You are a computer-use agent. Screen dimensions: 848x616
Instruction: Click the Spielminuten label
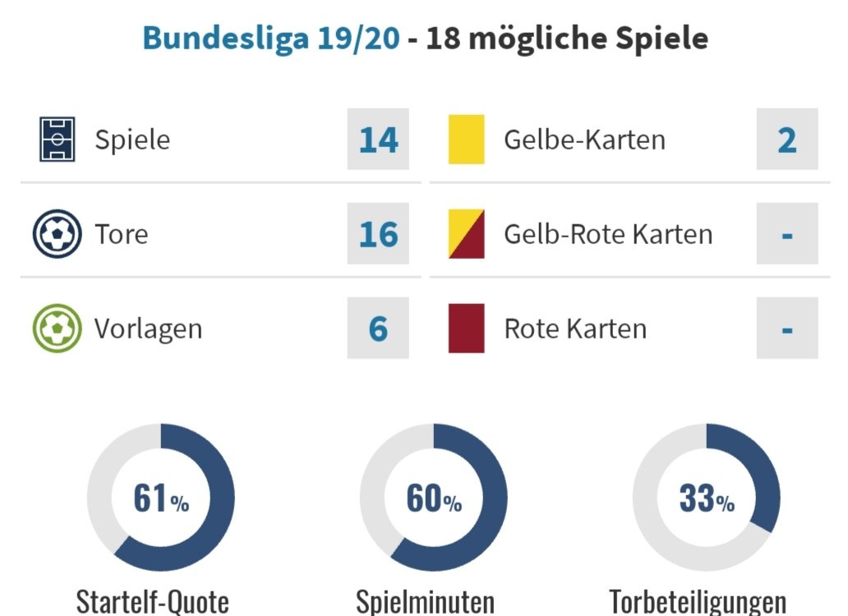coord(425,601)
